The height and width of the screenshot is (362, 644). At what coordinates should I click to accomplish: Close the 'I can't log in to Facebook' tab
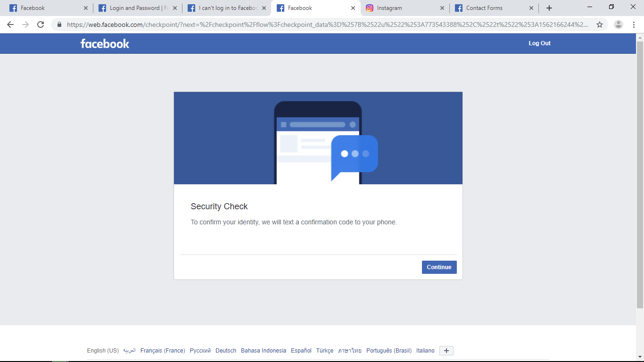[264, 8]
